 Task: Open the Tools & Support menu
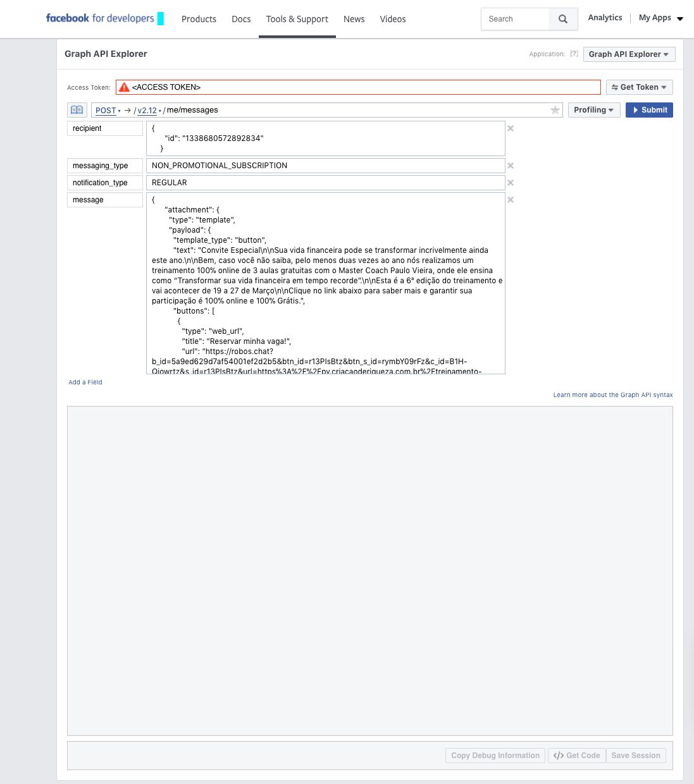tap(297, 19)
